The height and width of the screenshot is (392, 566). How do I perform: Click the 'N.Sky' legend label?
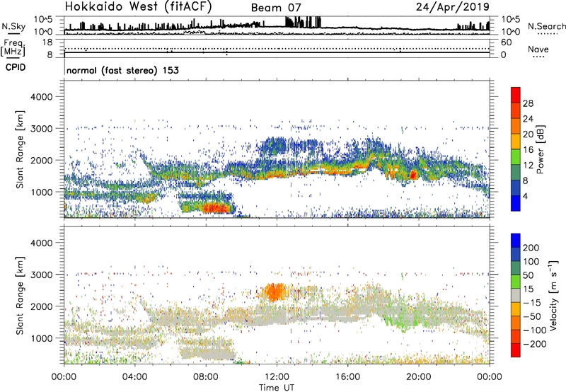click(x=13, y=26)
